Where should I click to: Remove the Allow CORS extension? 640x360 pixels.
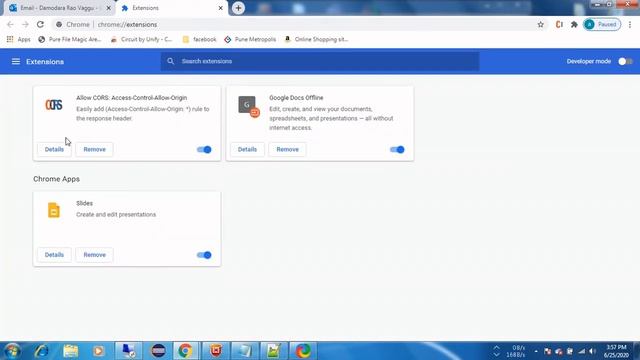[94, 149]
